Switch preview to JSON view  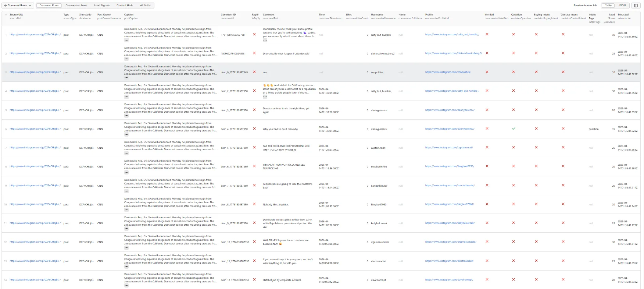tap(622, 6)
